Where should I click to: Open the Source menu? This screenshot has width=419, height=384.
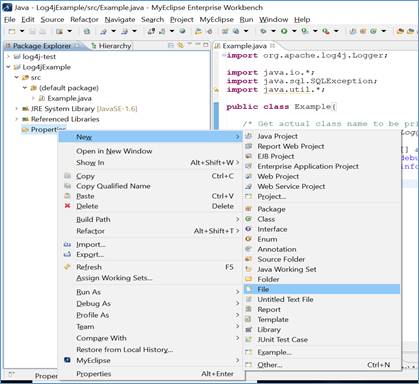(x=52, y=20)
